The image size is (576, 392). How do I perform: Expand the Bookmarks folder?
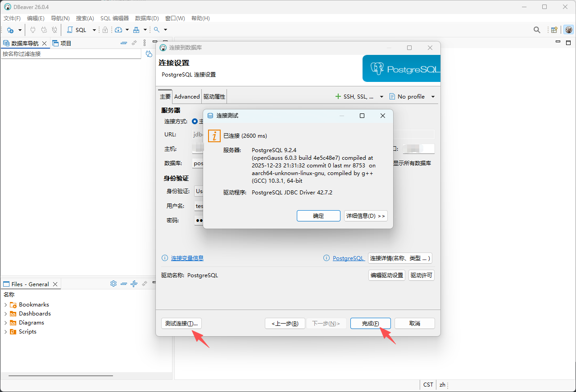point(5,305)
